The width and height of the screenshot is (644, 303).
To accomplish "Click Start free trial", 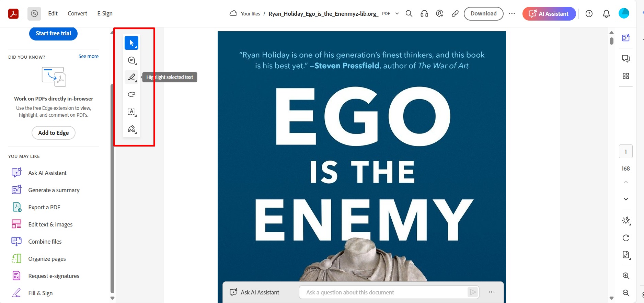I will pos(53,34).
